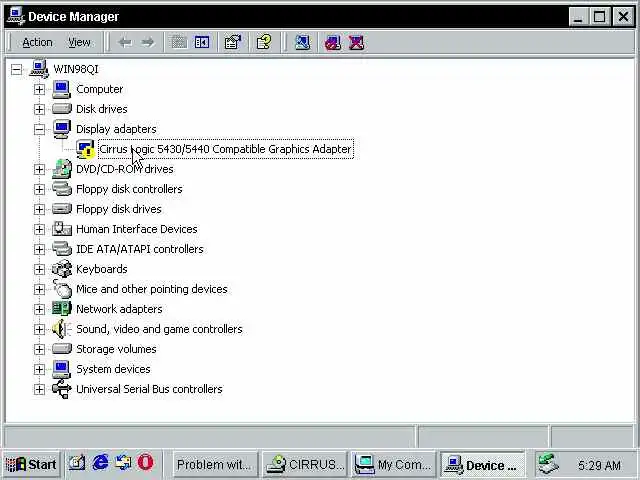The image size is (640, 480).
Task: Select the System devices label
Action: click(x=113, y=369)
